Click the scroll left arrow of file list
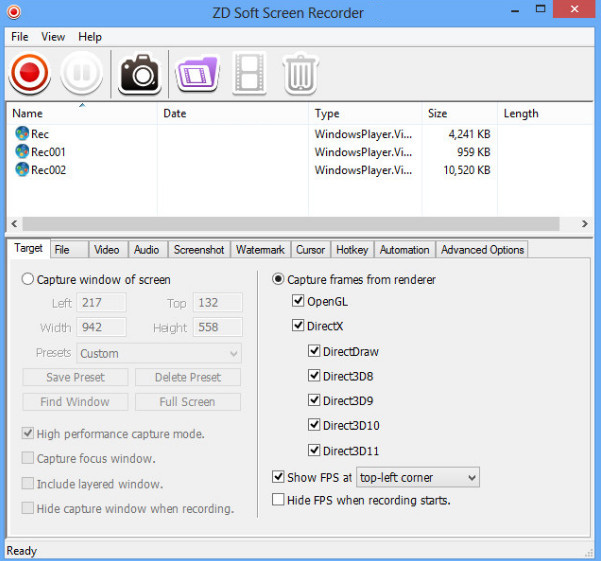The height and width of the screenshot is (561, 601). click(x=14, y=224)
